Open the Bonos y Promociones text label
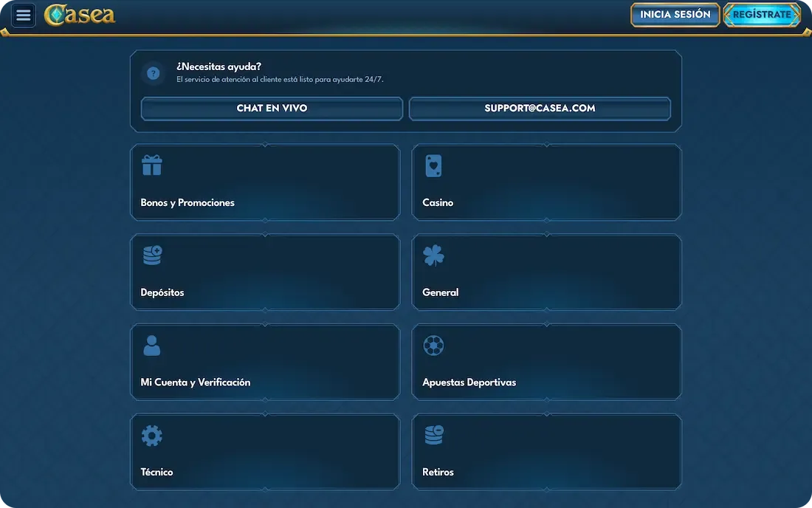The height and width of the screenshot is (508, 812). tap(187, 203)
